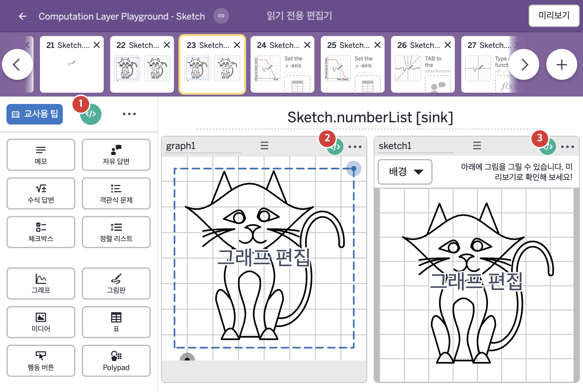
Task: Open sketch1 more options menu
Action: 568,146
